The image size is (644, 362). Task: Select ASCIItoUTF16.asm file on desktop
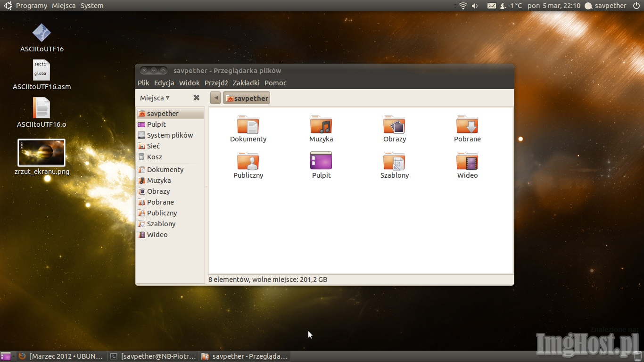pos(41,70)
